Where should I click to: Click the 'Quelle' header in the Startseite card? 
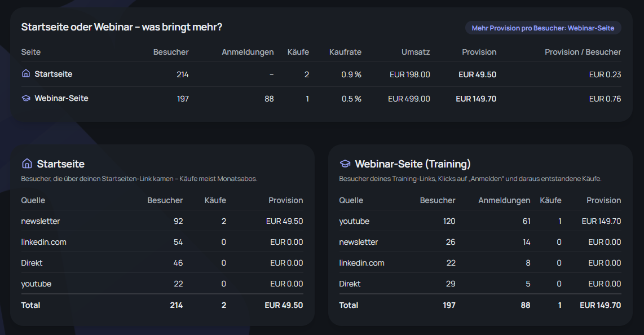coord(33,200)
